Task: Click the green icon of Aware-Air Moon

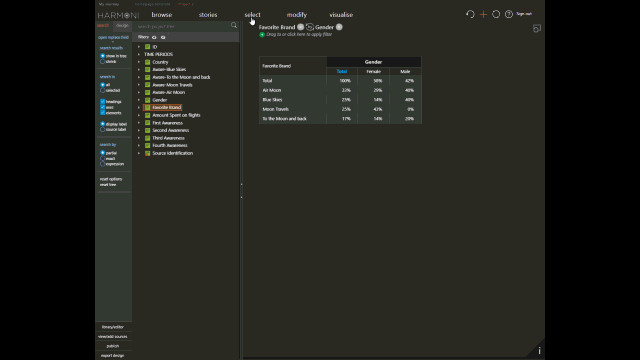Action: [x=148, y=92]
